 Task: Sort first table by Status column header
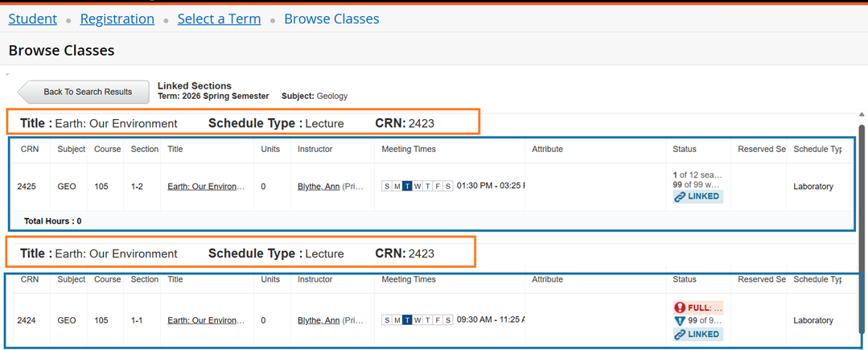(685, 149)
